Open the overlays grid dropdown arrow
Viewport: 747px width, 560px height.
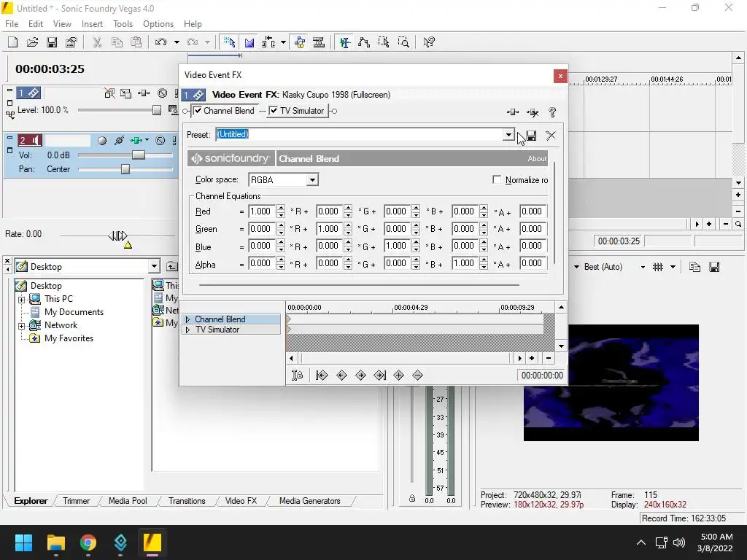673,267
